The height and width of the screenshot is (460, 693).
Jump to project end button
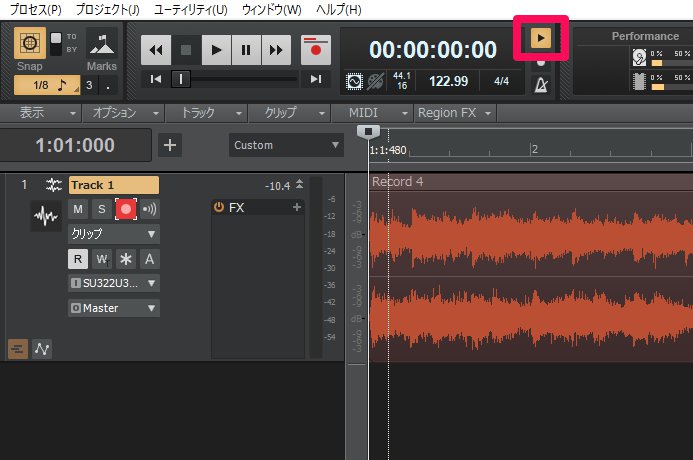point(316,79)
